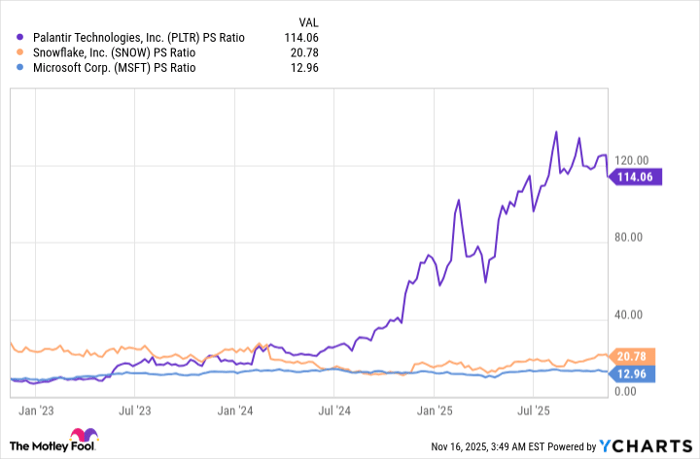This screenshot has width=700, height=459.
Task: Click the Jul '25 x-axis label
Action: click(533, 411)
